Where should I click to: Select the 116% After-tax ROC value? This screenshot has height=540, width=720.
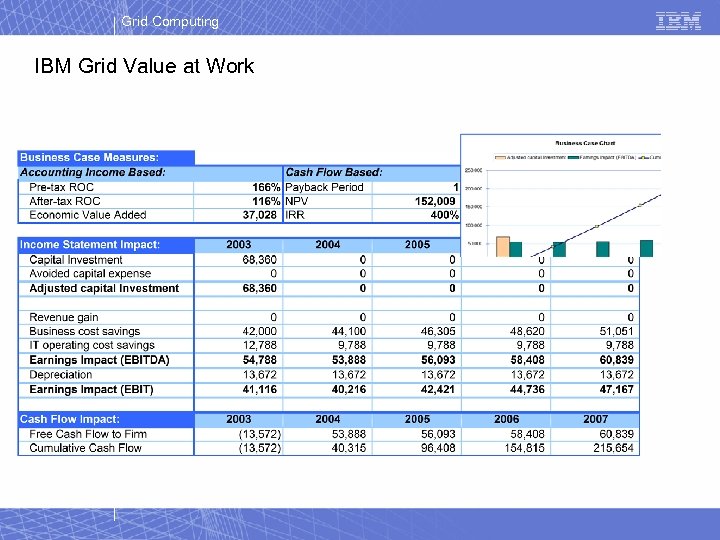coord(266,201)
